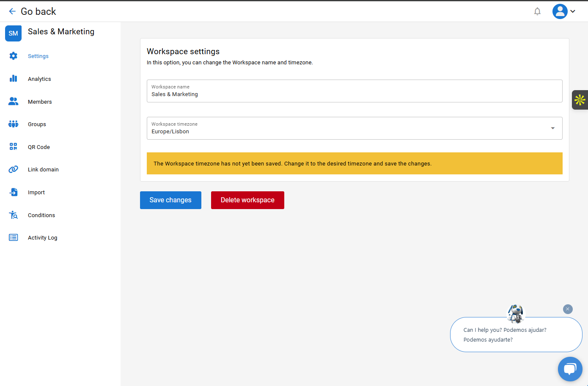Screen dimensions: 588x386
Task: Click the Link domain chain icon
Action: 14,169
